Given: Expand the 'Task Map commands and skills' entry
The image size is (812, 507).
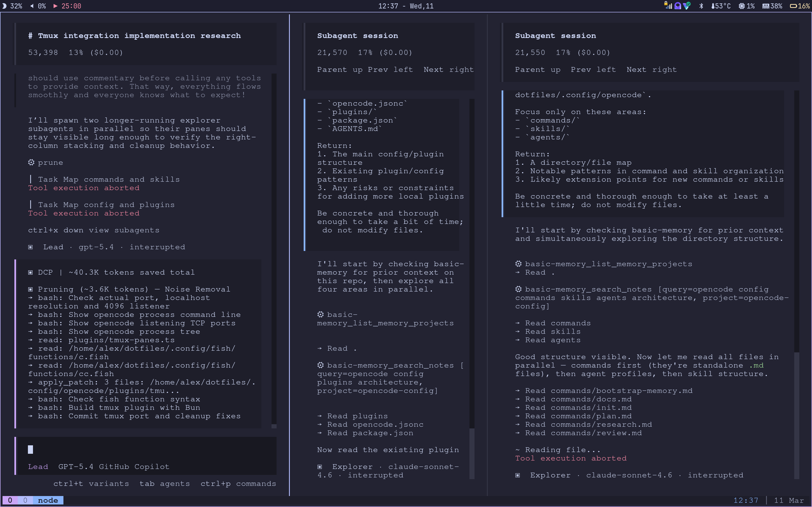Looking at the screenshot, I should point(109,179).
